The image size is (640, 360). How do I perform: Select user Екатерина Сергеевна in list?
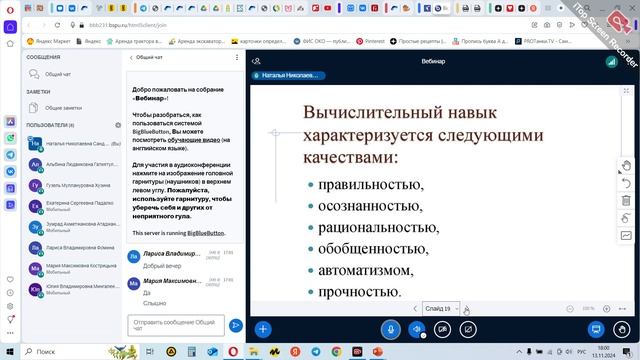point(73,206)
